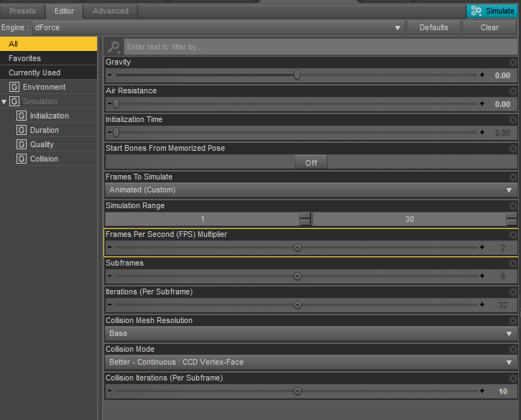Viewport: 521px width, 420px height.
Task: Step Simulation Range start value spinner
Action: click(305, 219)
